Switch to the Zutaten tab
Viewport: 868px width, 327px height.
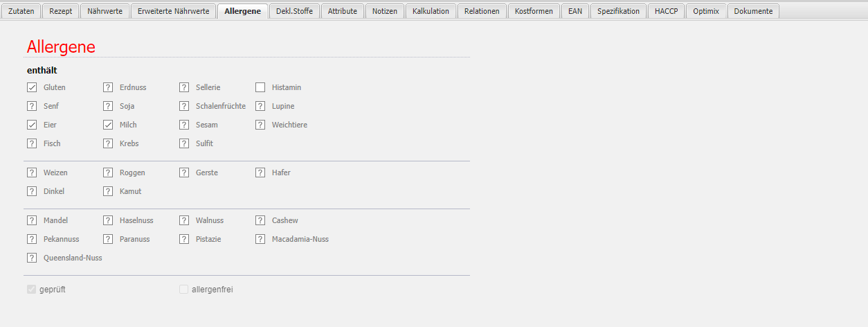tap(21, 11)
